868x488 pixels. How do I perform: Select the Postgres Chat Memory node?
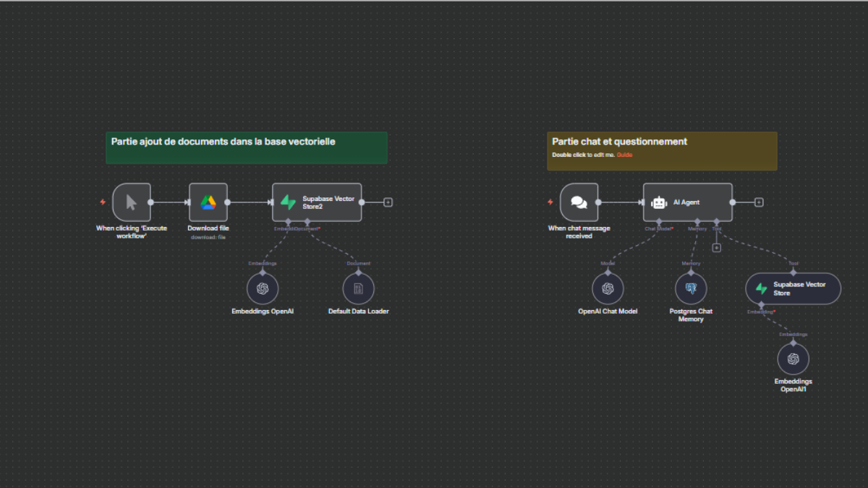pyautogui.click(x=691, y=288)
